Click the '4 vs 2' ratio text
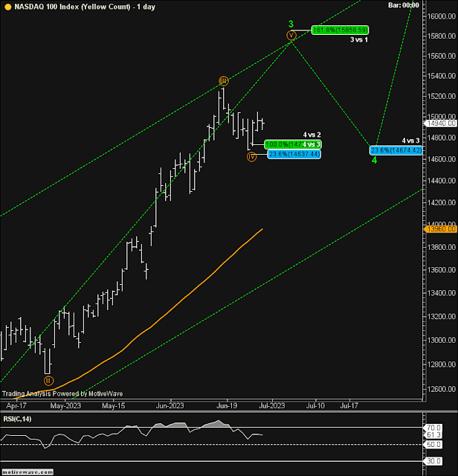Viewport: 458px width, 476px height. click(312, 135)
